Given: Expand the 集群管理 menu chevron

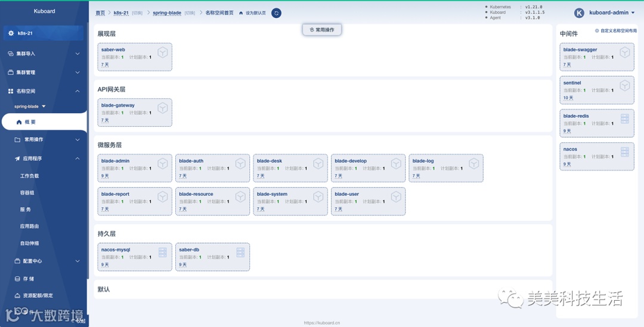Looking at the screenshot, I should point(78,73).
